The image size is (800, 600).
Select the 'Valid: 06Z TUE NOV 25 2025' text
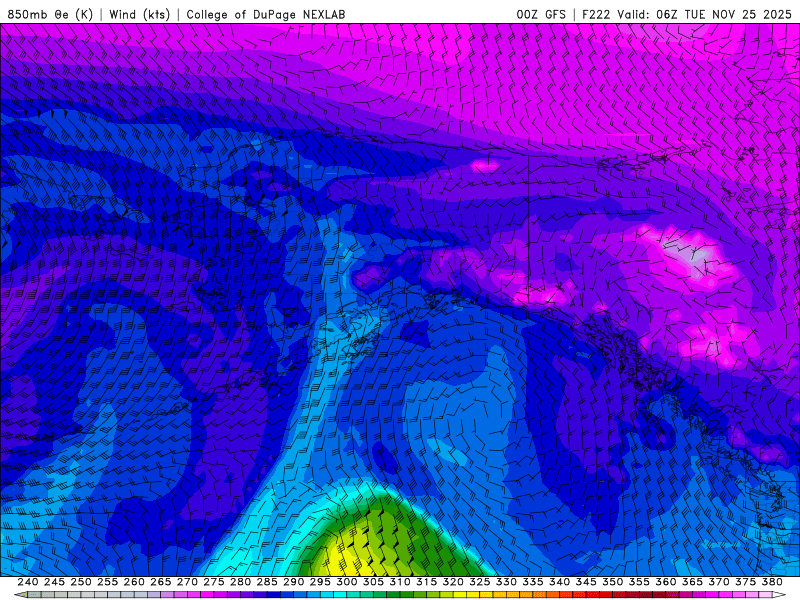point(704,14)
